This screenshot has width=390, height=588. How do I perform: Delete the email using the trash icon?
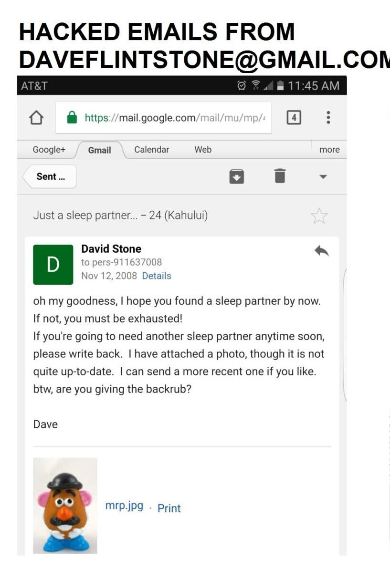(x=280, y=176)
